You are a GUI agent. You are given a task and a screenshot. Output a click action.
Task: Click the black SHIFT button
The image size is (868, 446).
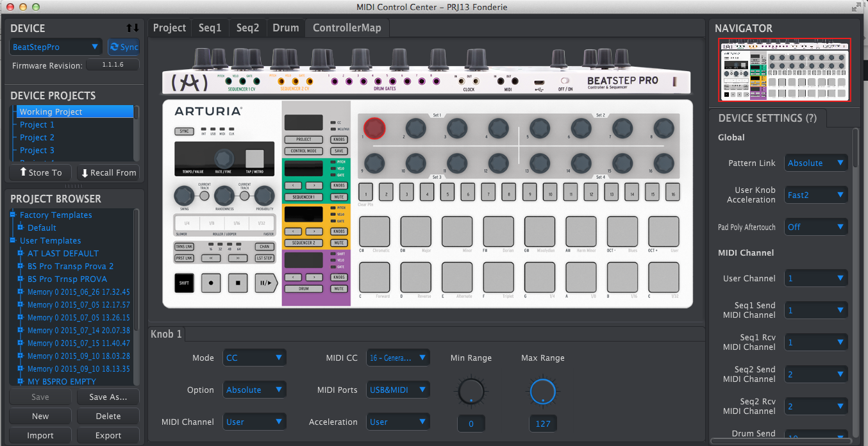click(184, 283)
